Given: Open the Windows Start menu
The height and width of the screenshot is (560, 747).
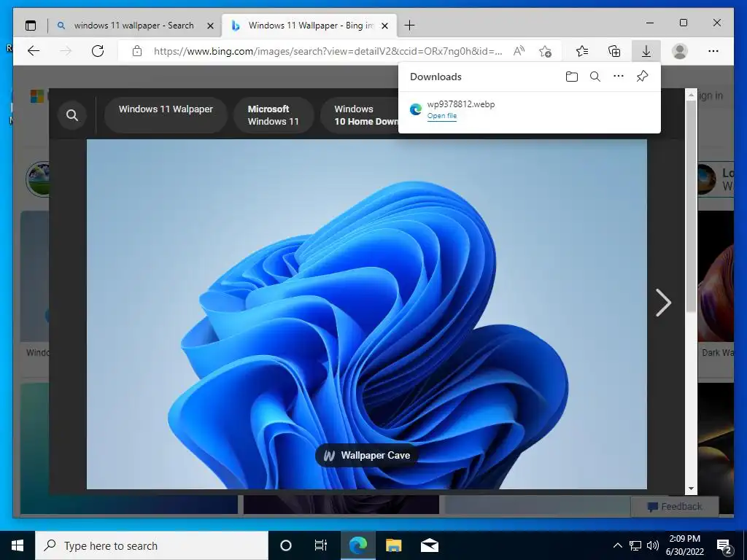Looking at the screenshot, I should (x=18, y=545).
